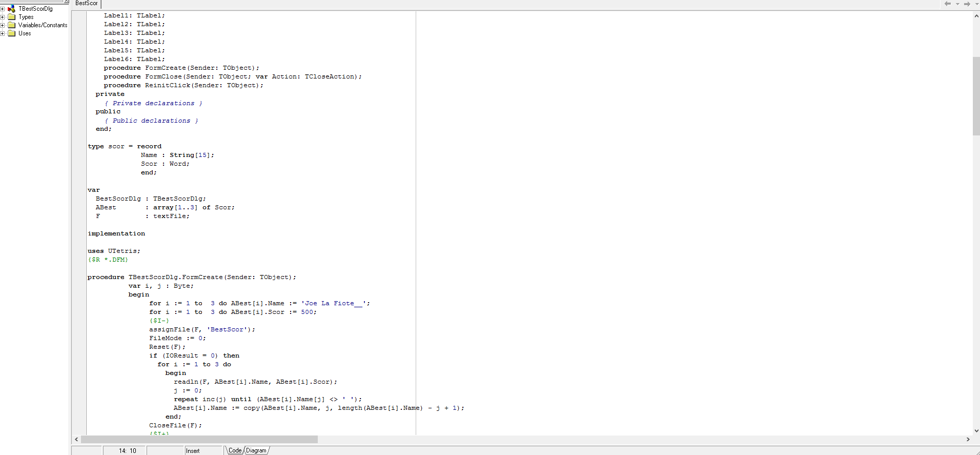Click the Types folder icon

11,17
